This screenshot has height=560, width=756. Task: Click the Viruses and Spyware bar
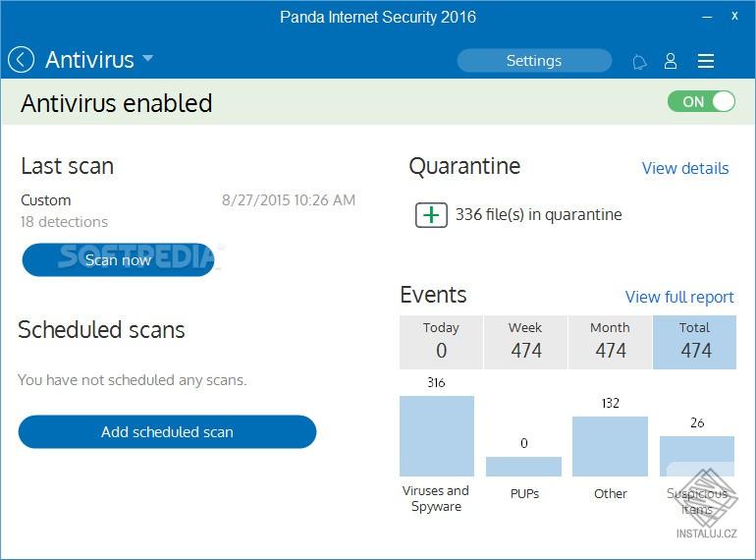[437, 436]
